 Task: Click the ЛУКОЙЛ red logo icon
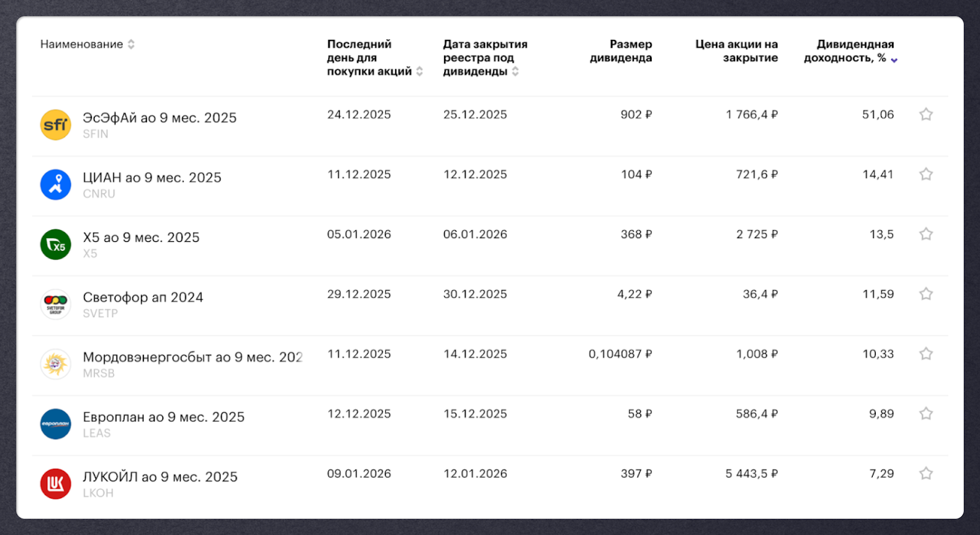[x=56, y=484]
